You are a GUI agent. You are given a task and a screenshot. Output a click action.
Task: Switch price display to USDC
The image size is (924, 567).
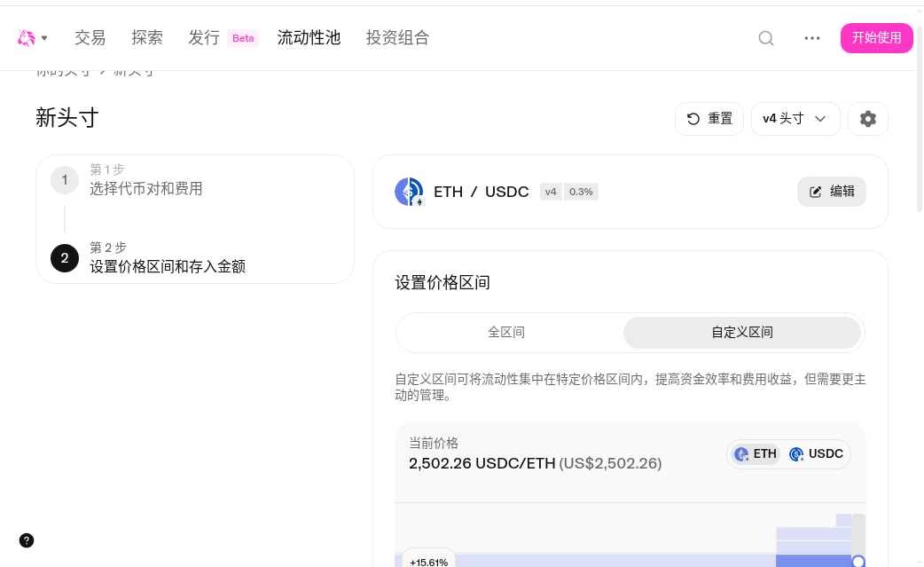tap(817, 453)
